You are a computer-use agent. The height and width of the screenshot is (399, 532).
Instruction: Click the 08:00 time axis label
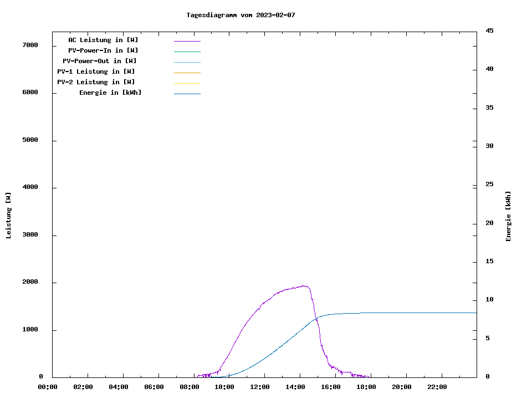click(190, 387)
